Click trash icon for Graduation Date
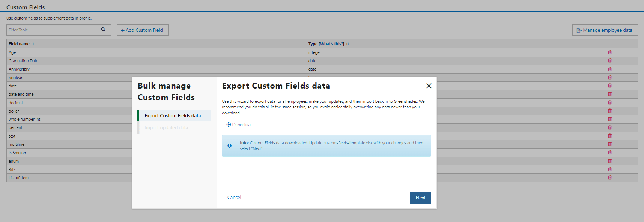 tap(610, 61)
